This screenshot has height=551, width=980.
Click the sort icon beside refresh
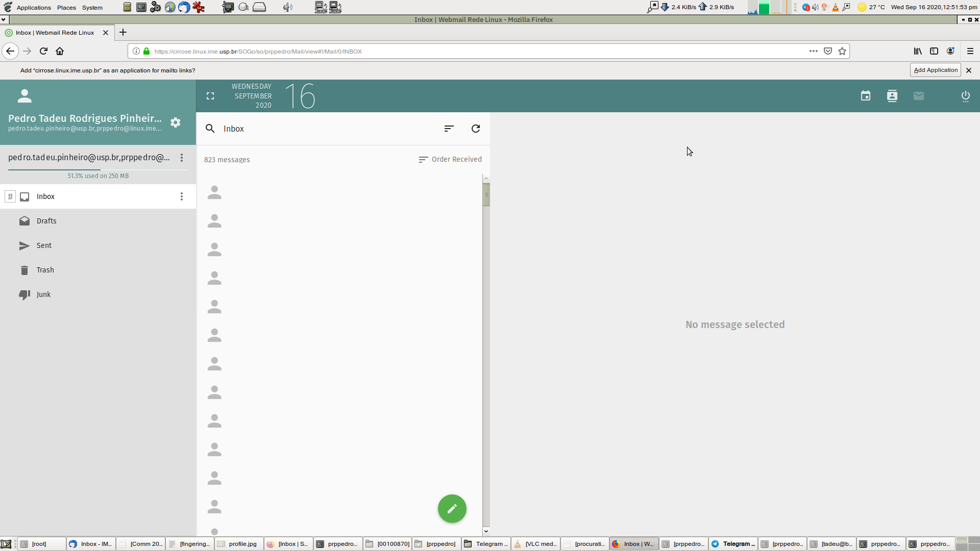pyautogui.click(x=449, y=129)
